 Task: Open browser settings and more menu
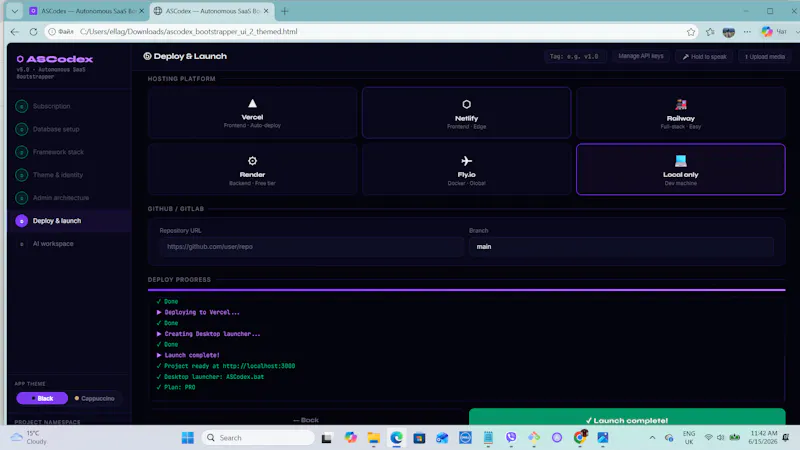(747, 32)
